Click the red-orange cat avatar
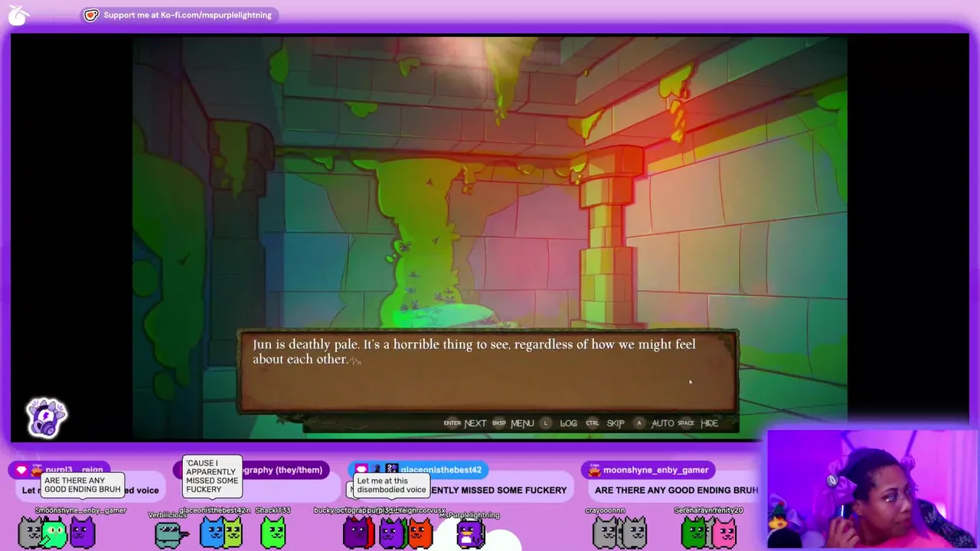This screenshot has width=980, height=551. click(420, 533)
